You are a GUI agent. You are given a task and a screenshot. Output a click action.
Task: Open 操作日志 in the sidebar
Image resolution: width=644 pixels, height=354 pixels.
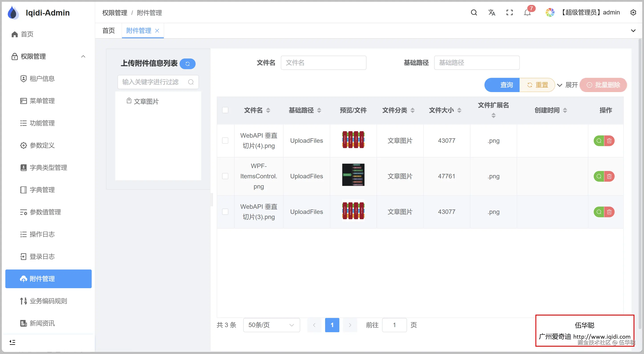(48, 234)
